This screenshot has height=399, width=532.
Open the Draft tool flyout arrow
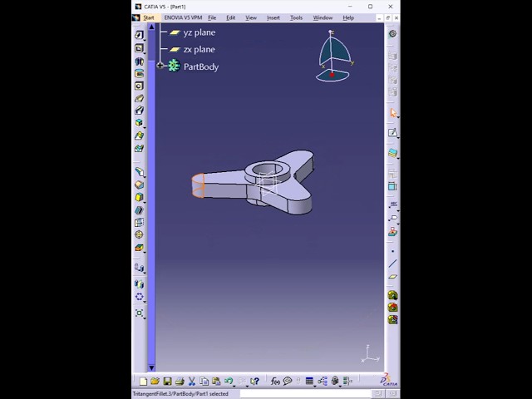tap(145, 202)
